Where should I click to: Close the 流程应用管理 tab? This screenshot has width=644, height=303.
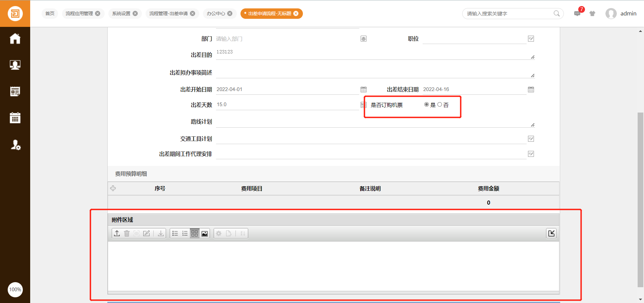(x=98, y=13)
